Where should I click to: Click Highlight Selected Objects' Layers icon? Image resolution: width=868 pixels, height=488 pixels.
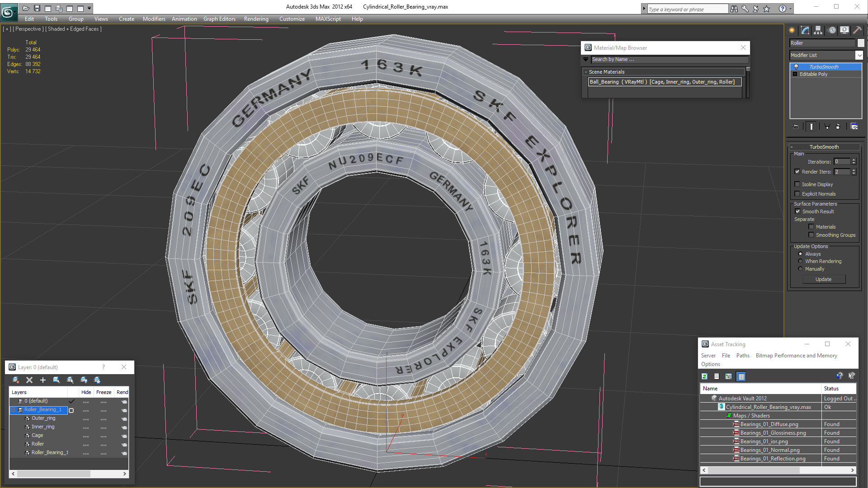coord(70,380)
